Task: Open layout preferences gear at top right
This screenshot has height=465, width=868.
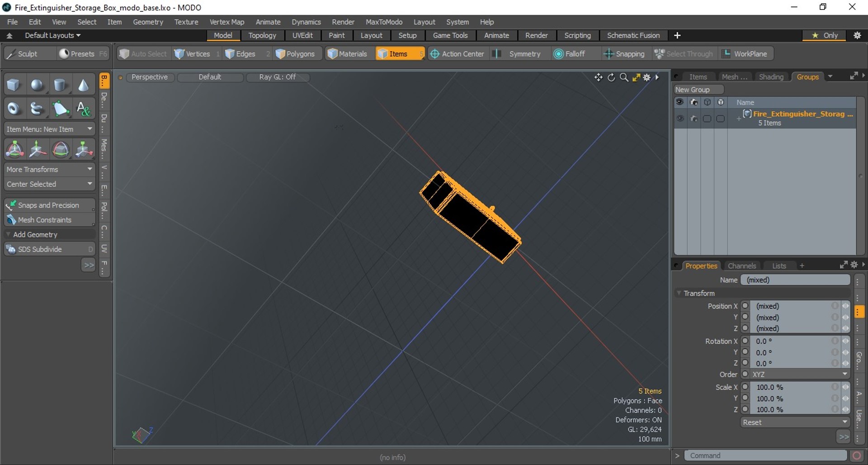Action: pos(857,35)
